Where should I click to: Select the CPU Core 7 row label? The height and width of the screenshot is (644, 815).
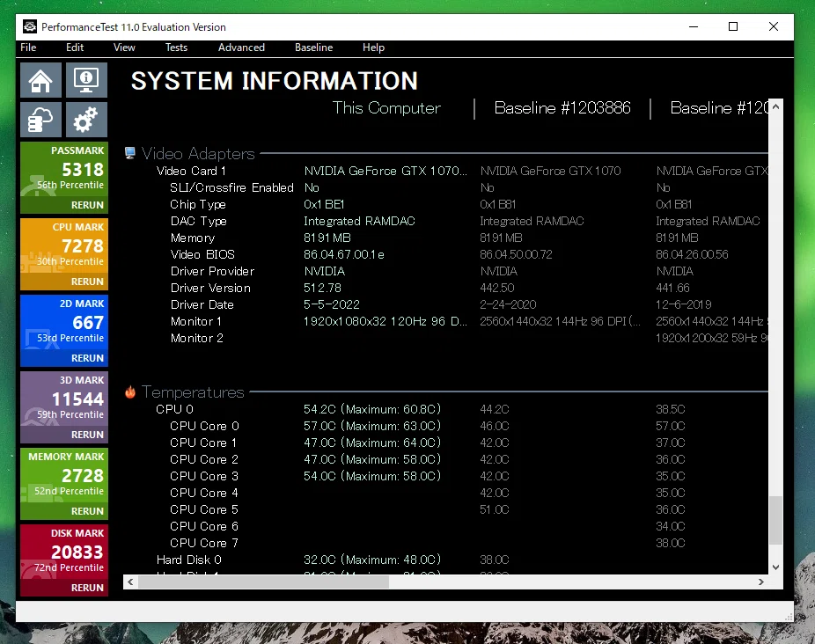click(204, 543)
